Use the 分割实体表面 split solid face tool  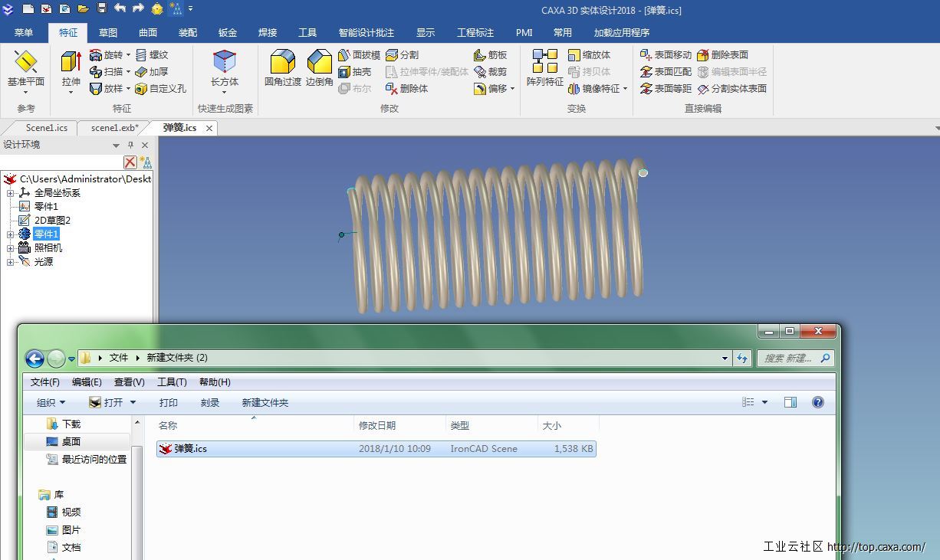731,89
